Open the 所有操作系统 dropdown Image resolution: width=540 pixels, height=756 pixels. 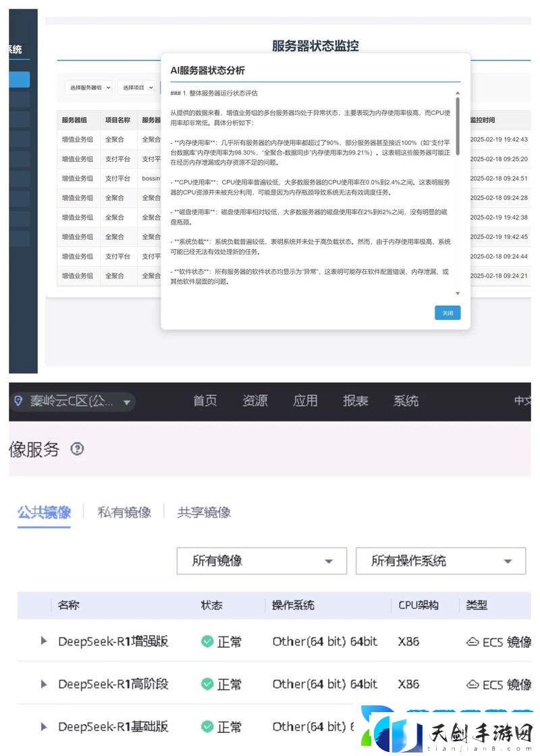pyautogui.click(x=441, y=561)
